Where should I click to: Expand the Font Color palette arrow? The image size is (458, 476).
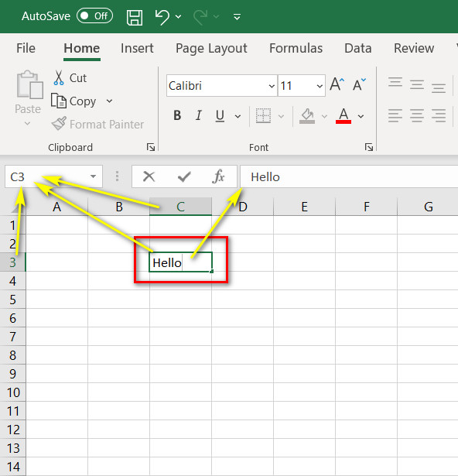pyautogui.click(x=361, y=116)
